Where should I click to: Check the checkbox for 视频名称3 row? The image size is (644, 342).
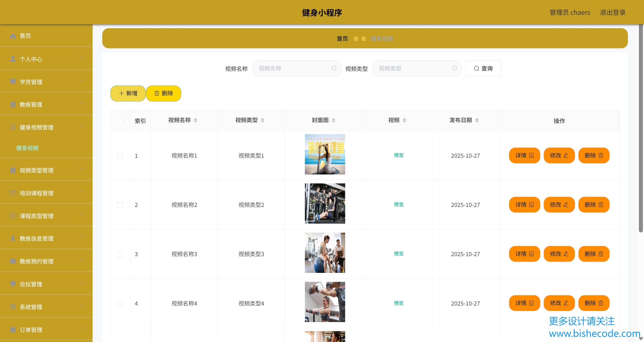pos(120,254)
